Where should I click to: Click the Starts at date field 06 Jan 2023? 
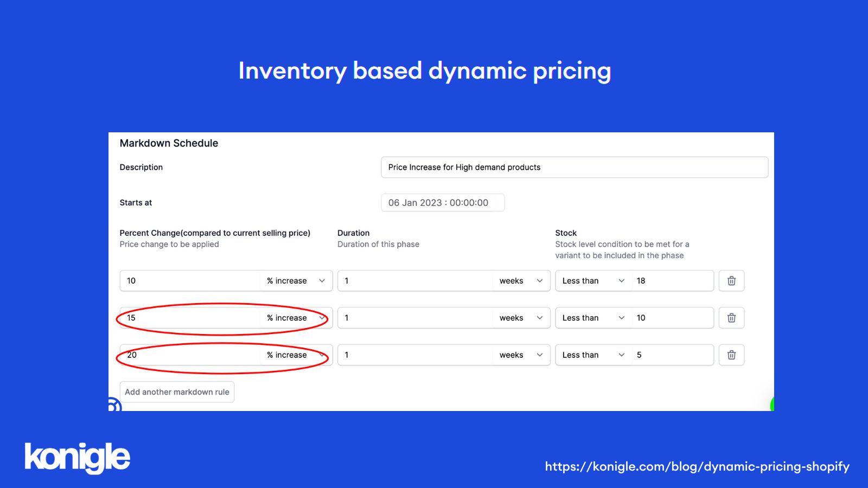tap(443, 203)
